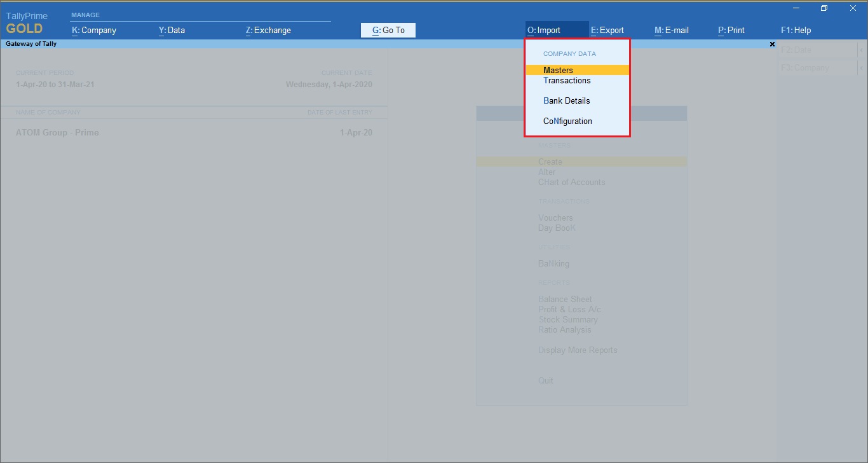Open the O: Import top menu

coord(557,30)
